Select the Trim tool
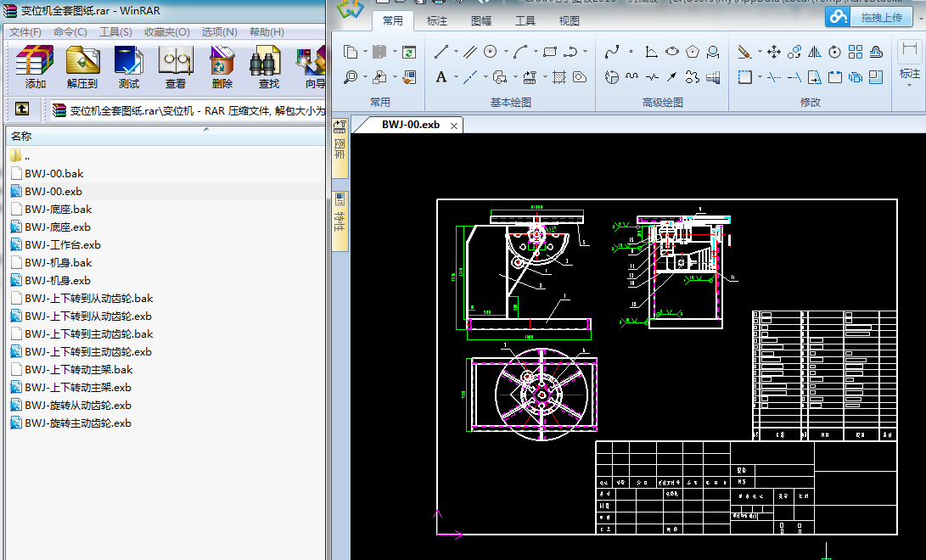The image size is (926, 560). pos(774,76)
